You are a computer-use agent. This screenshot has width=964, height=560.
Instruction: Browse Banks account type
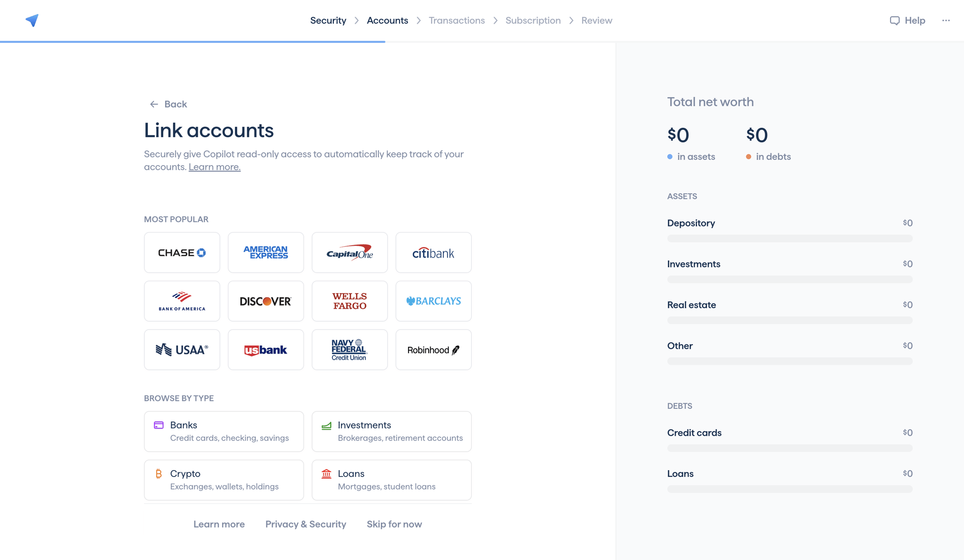coord(224,432)
